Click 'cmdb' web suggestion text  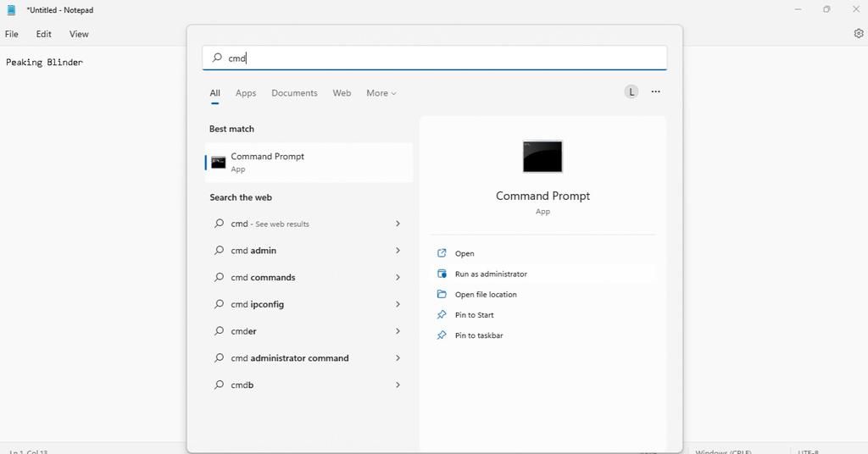(x=242, y=385)
